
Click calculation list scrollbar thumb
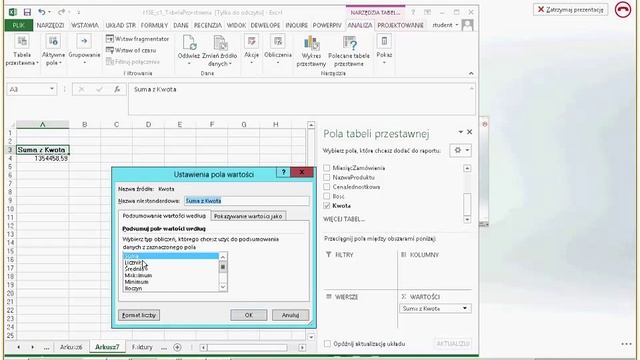(223, 267)
